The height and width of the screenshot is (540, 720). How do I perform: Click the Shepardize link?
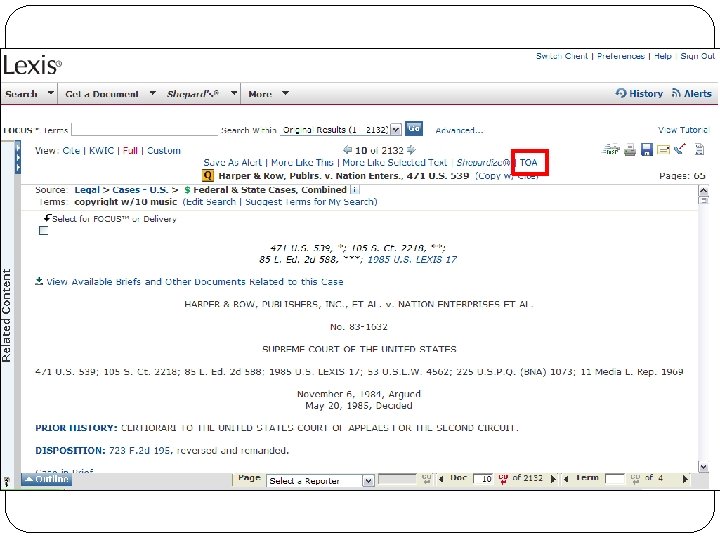[x=483, y=163]
